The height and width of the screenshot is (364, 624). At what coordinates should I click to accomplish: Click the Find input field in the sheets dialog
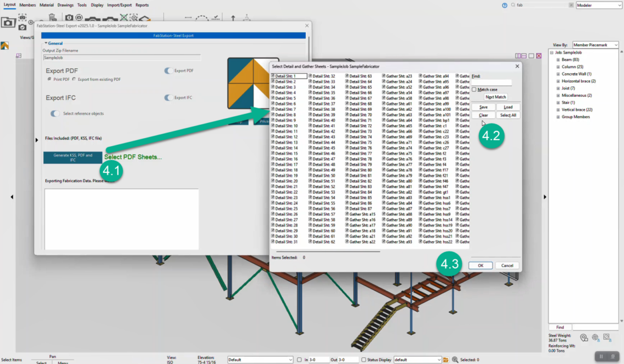[491, 83]
